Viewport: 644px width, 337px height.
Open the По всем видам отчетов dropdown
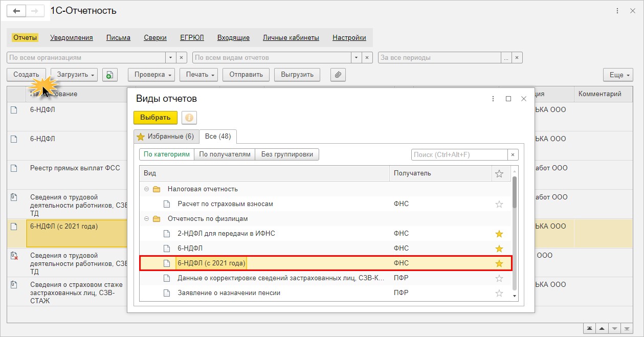tap(356, 58)
